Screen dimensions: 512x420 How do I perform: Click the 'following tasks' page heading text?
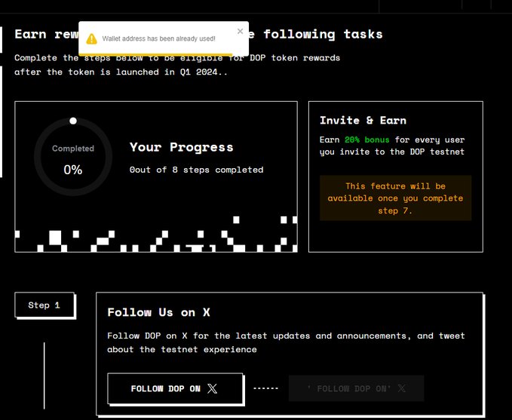click(323, 34)
